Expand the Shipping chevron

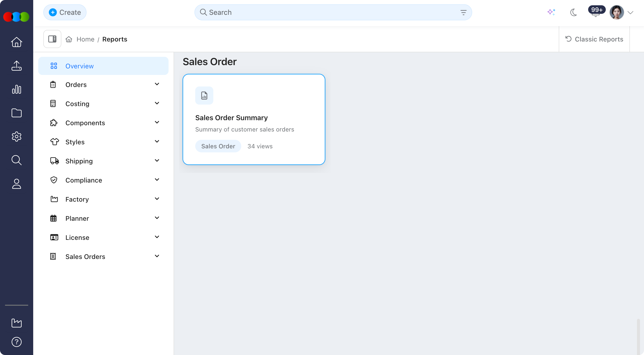[157, 161]
